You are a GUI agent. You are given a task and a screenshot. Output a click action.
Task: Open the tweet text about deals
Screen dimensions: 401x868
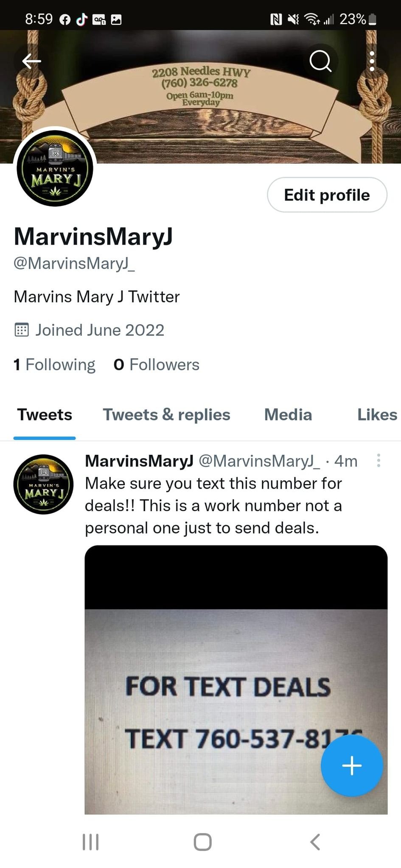(x=213, y=506)
